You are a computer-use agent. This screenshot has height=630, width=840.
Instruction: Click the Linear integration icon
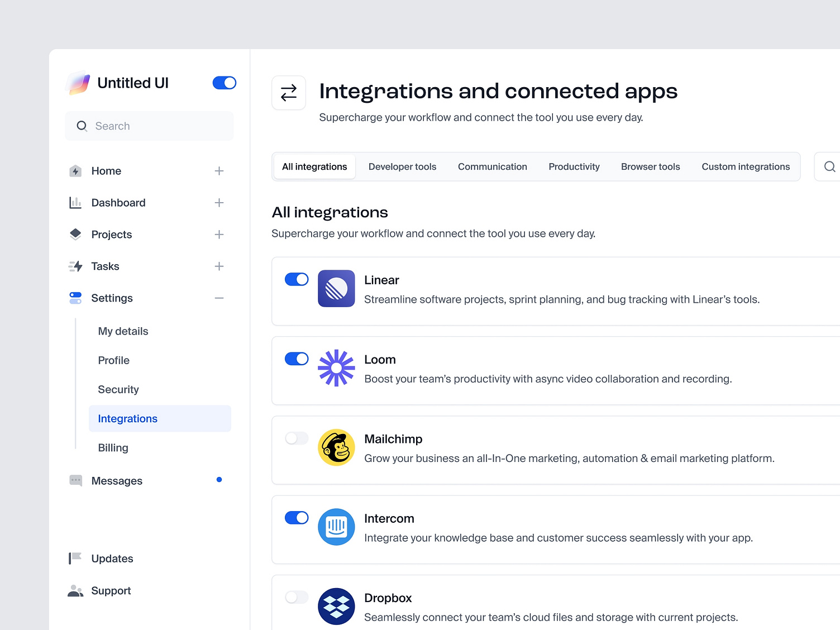(x=336, y=289)
